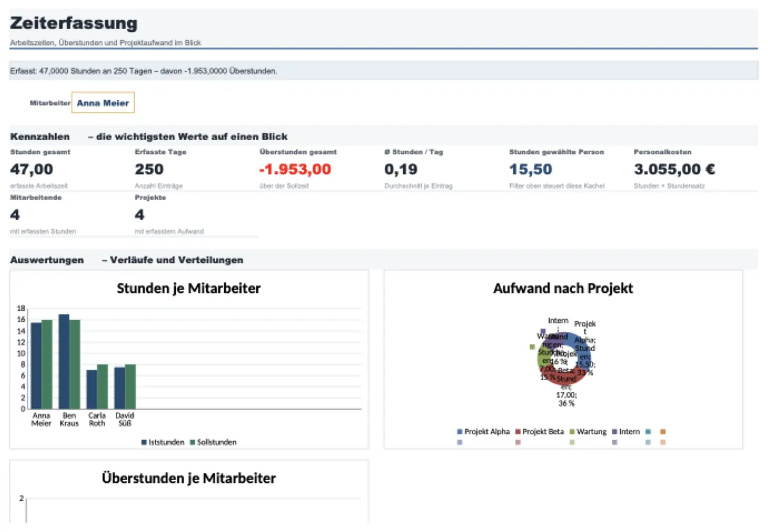
Task: Click the red Überstunden gesamt value -1.953,00
Action: pos(295,169)
